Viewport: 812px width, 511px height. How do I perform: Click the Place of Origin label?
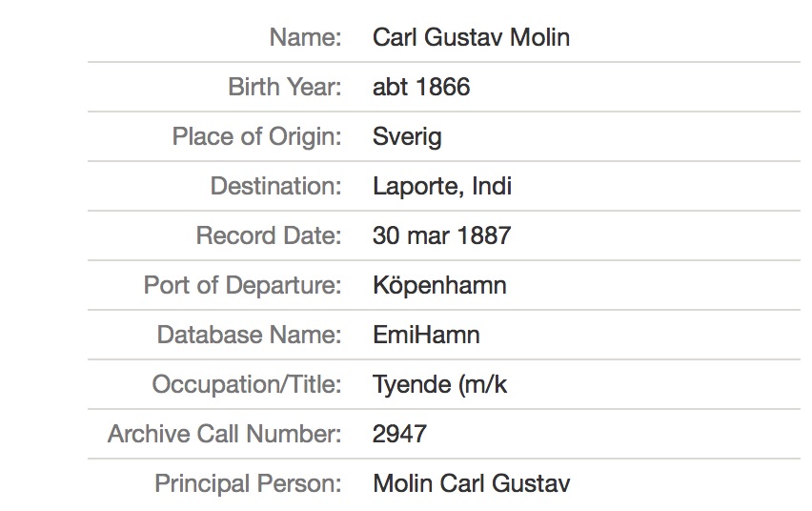tap(256, 136)
